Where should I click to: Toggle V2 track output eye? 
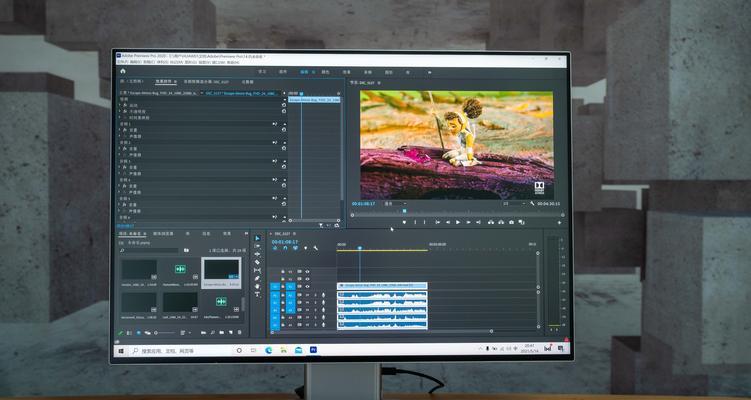click(x=307, y=279)
